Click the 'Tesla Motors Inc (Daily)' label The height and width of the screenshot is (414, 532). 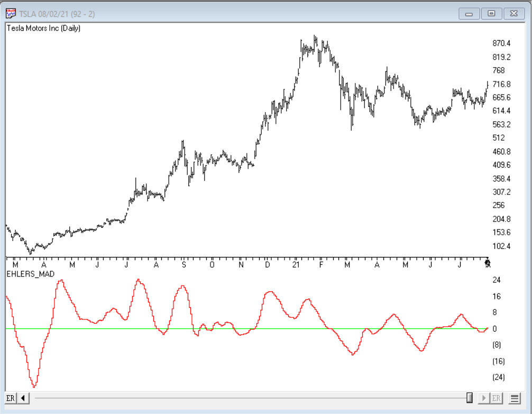[43, 28]
